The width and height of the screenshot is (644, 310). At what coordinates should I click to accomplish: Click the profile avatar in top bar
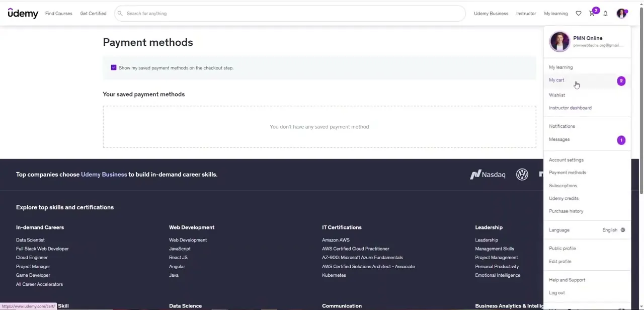tap(622, 14)
